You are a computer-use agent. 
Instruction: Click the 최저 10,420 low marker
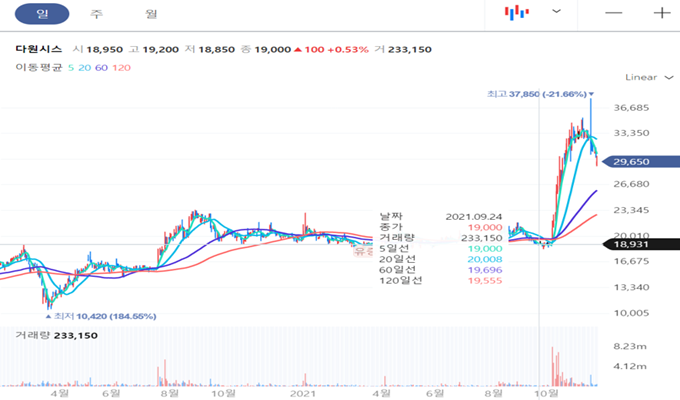[x=101, y=316]
